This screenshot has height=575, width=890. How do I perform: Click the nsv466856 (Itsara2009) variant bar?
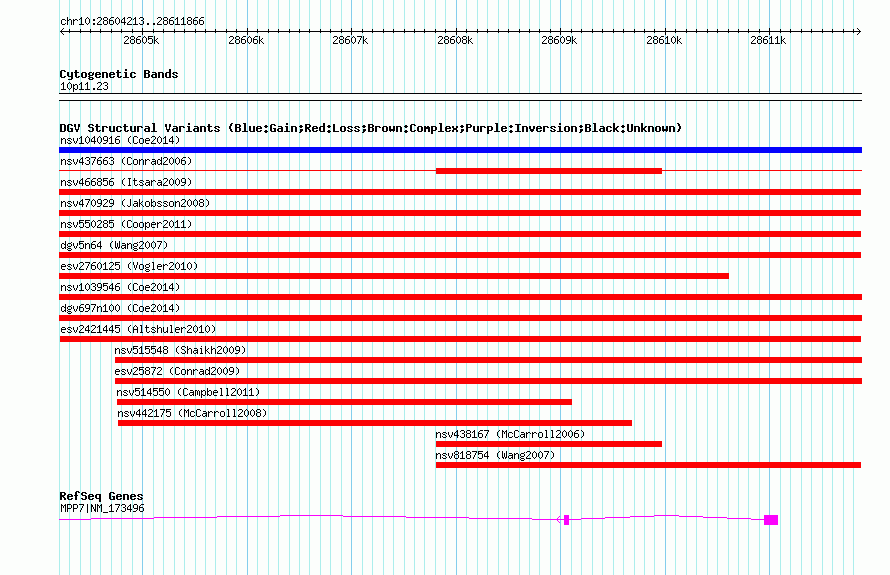click(x=460, y=192)
